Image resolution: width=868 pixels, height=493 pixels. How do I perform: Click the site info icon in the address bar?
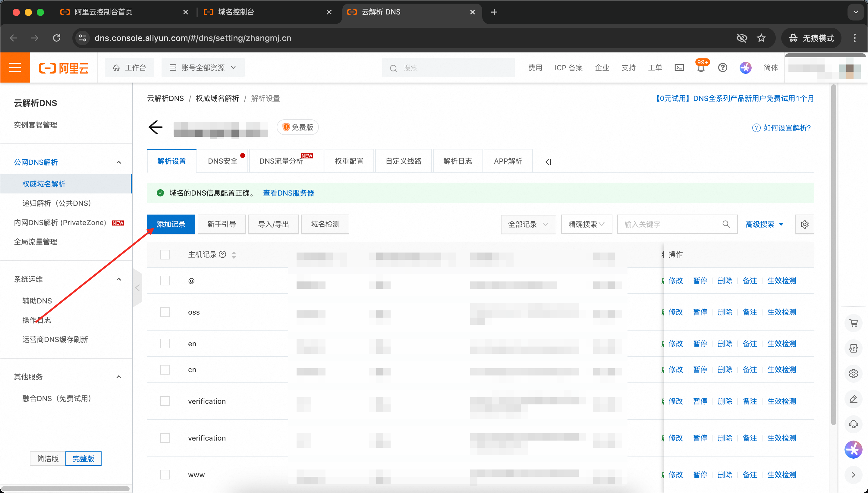82,38
